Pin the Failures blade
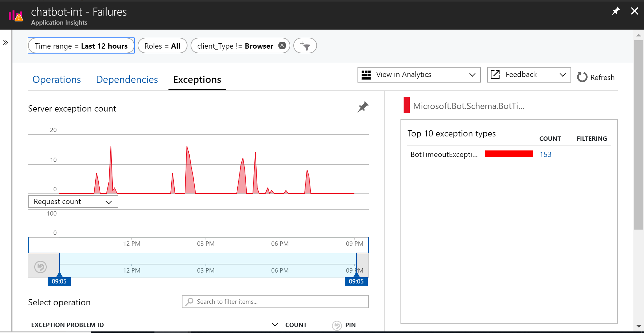 click(616, 11)
